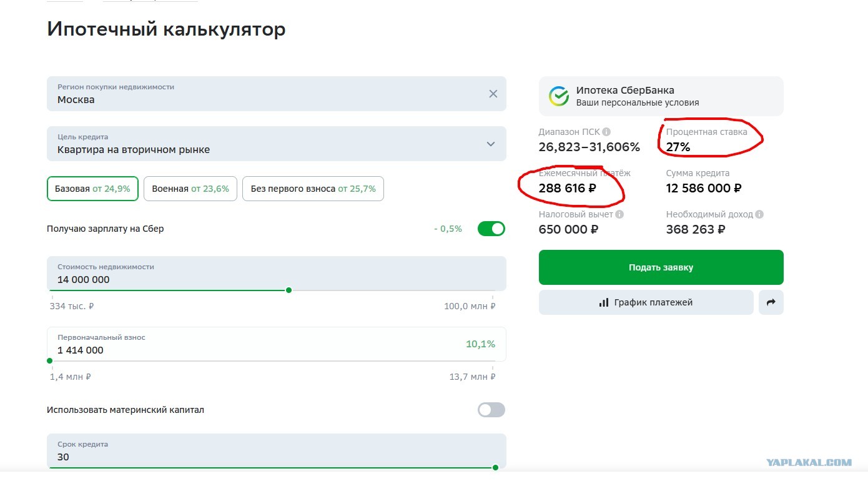
Task: Click the Сумма кредита value 12 586 000 ₽
Action: pyautogui.click(x=704, y=188)
